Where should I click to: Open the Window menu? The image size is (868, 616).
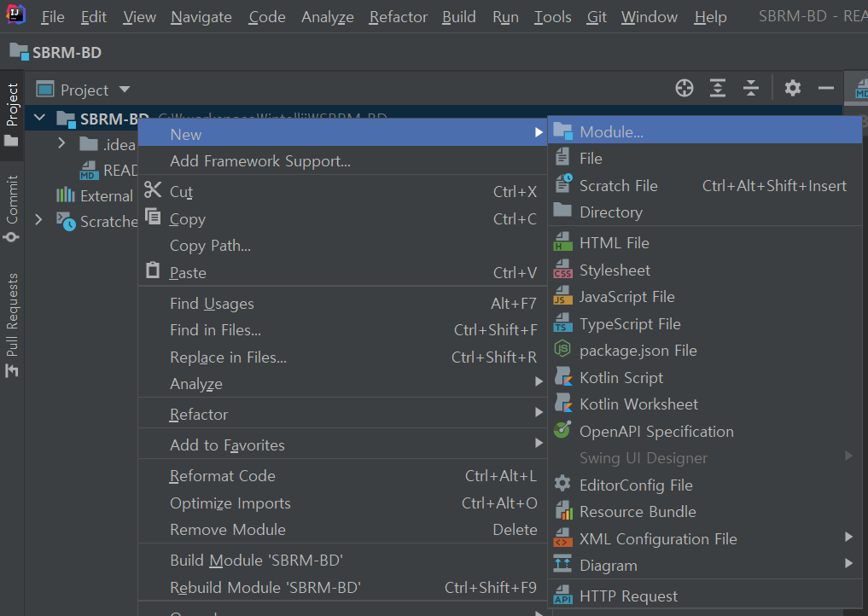click(x=650, y=17)
